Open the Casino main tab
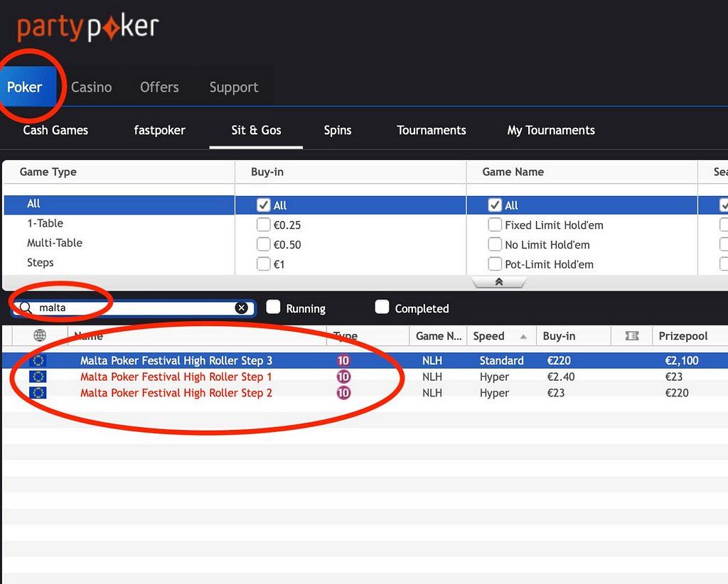The height and width of the screenshot is (584, 728). click(92, 87)
